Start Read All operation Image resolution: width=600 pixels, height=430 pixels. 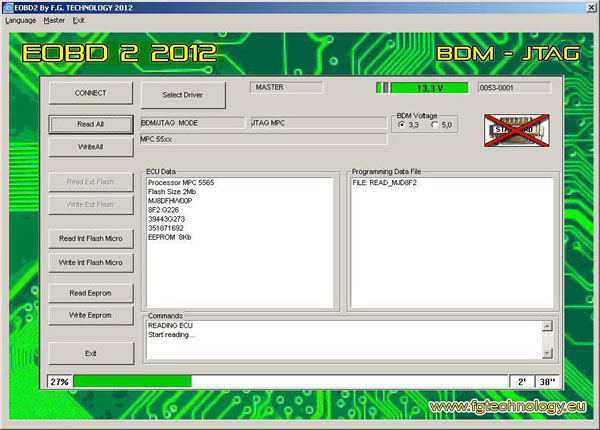click(91, 124)
